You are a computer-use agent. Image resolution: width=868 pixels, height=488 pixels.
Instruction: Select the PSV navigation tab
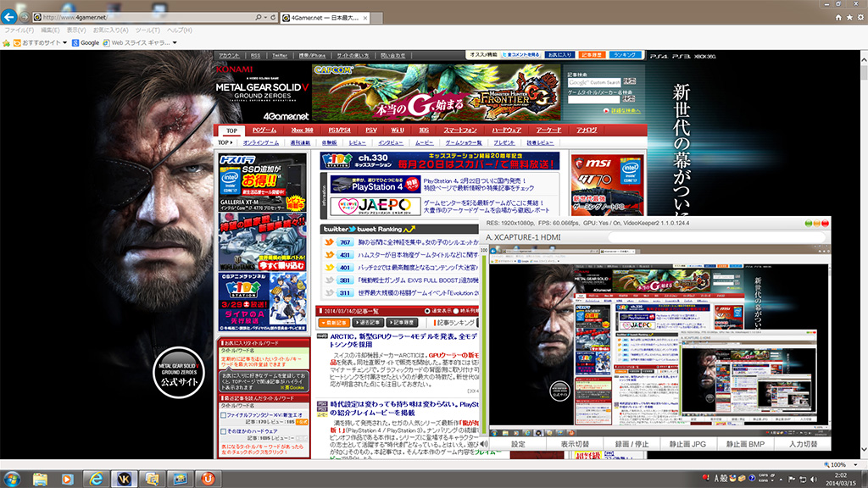point(371,130)
